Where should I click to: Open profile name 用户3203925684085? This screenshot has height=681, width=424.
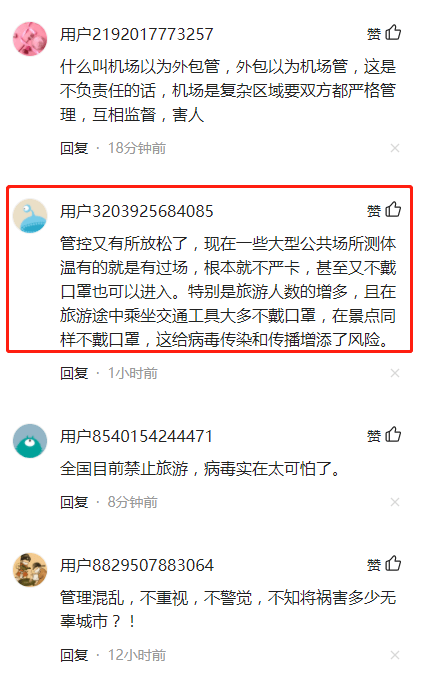click(137, 211)
